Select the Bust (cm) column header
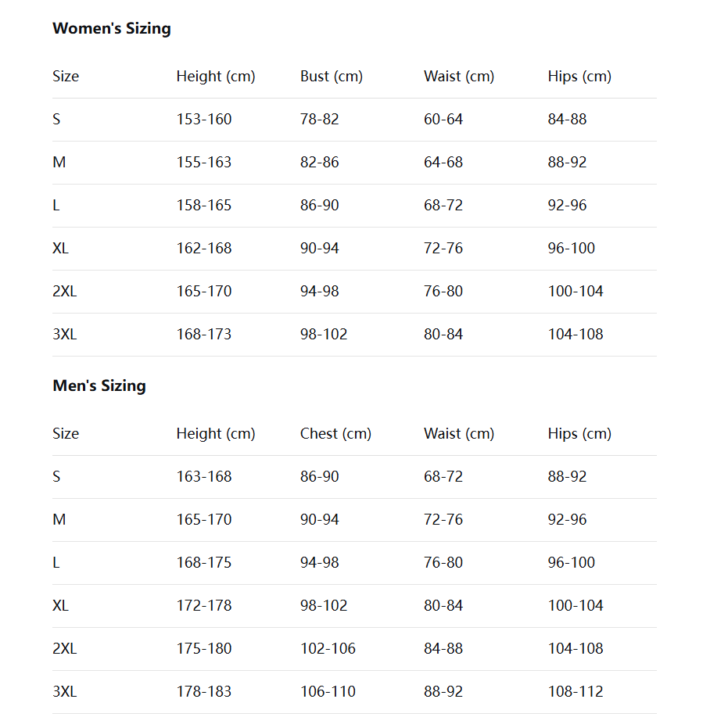This screenshot has width=728, height=717. [331, 77]
